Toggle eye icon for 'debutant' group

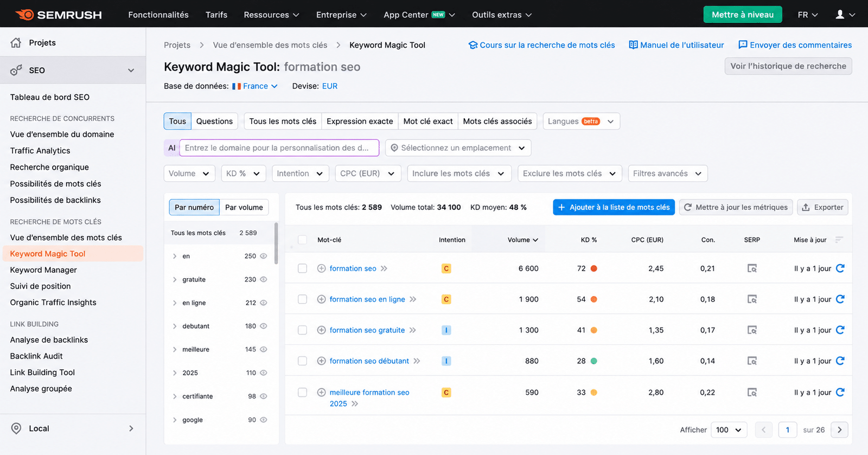(x=264, y=326)
